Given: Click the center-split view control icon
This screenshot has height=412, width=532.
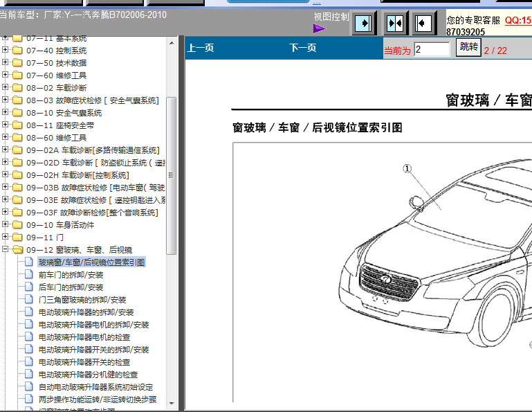Looking at the screenshot, I should point(395,24).
